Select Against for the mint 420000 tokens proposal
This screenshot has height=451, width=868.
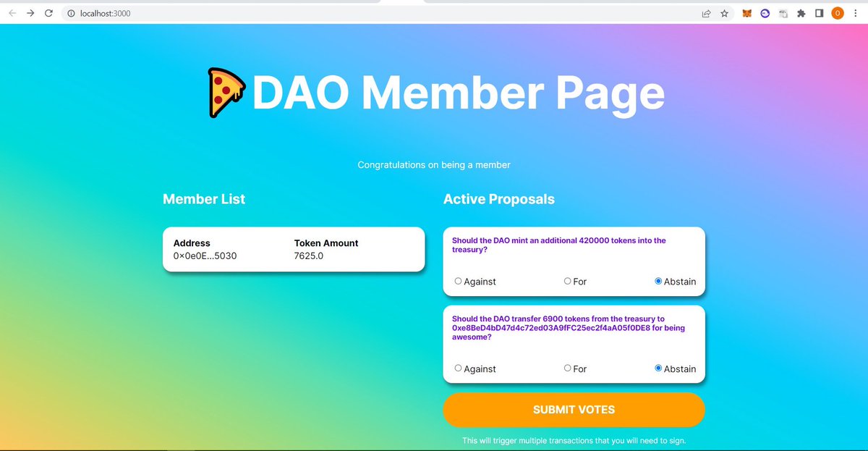pyautogui.click(x=458, y=281)
